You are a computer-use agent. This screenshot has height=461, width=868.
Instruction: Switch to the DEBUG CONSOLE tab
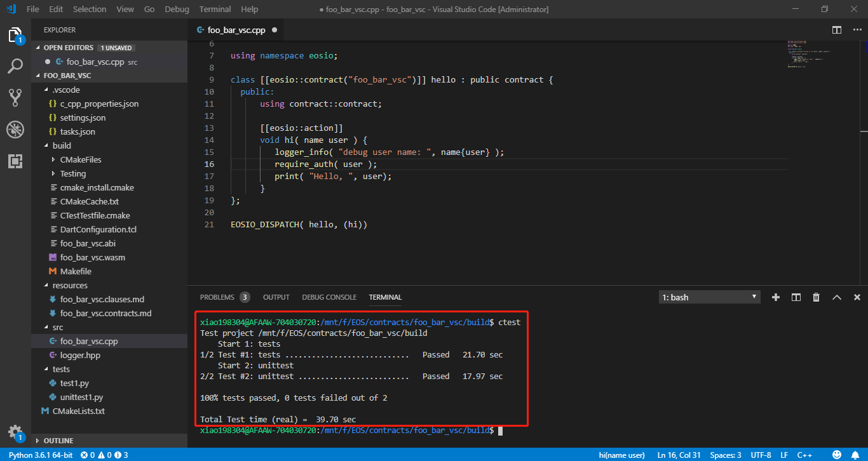click(329, 297)
